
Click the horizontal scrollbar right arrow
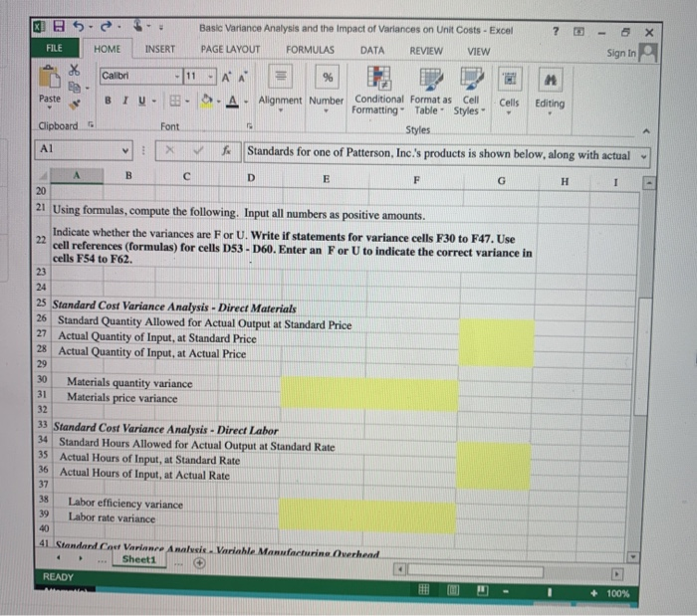pos(616,574)
